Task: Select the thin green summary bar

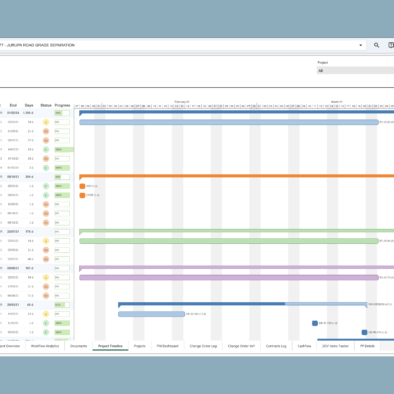Action: click(x=237, y=231)
